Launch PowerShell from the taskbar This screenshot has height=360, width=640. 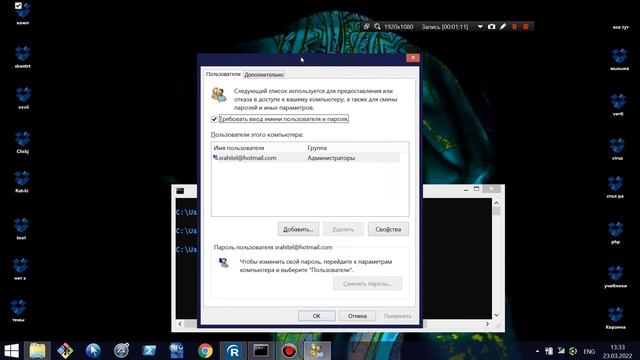coord(149,351)
